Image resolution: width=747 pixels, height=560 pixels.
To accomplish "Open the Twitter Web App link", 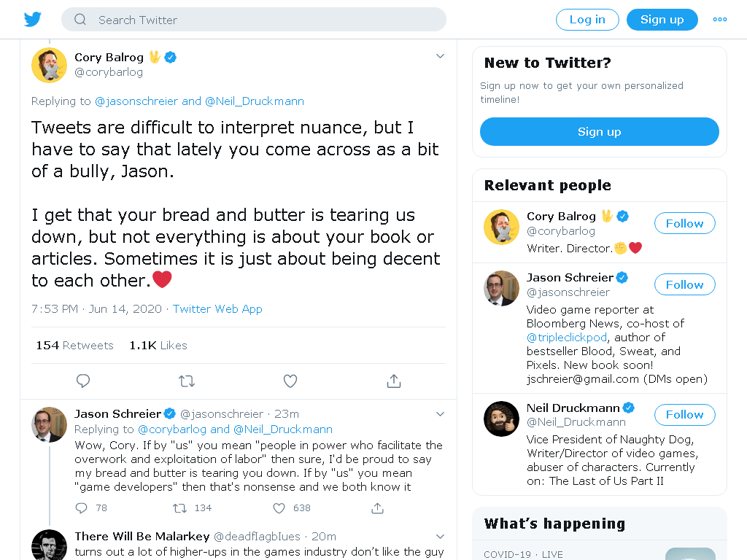I will click(x=217, y=308).
